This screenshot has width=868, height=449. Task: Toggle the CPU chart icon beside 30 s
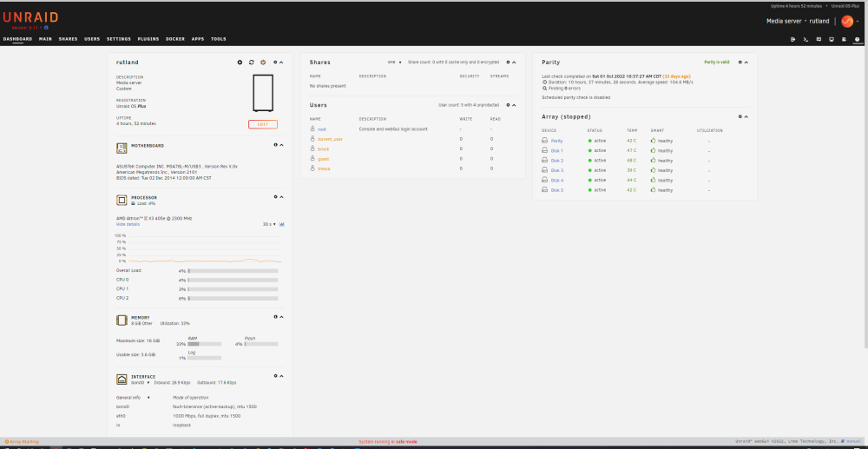[282, 224]
